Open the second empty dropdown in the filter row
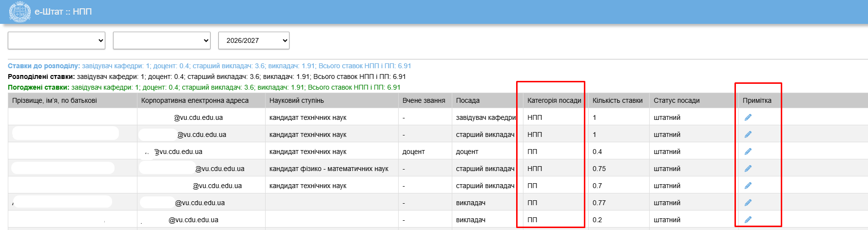Image resolution: width=868 pixels, height=230 pixels. pyautogui.click(x=162, y=40)
